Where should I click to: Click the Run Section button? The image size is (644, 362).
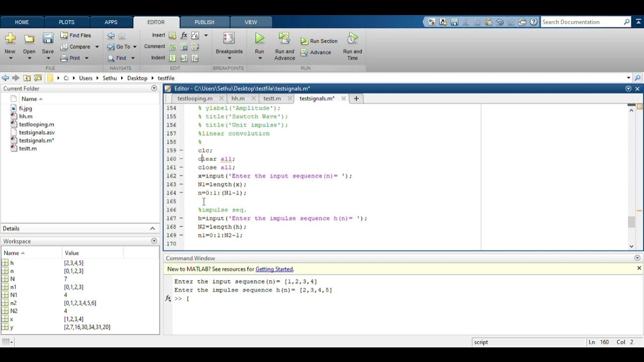point(319,41)
